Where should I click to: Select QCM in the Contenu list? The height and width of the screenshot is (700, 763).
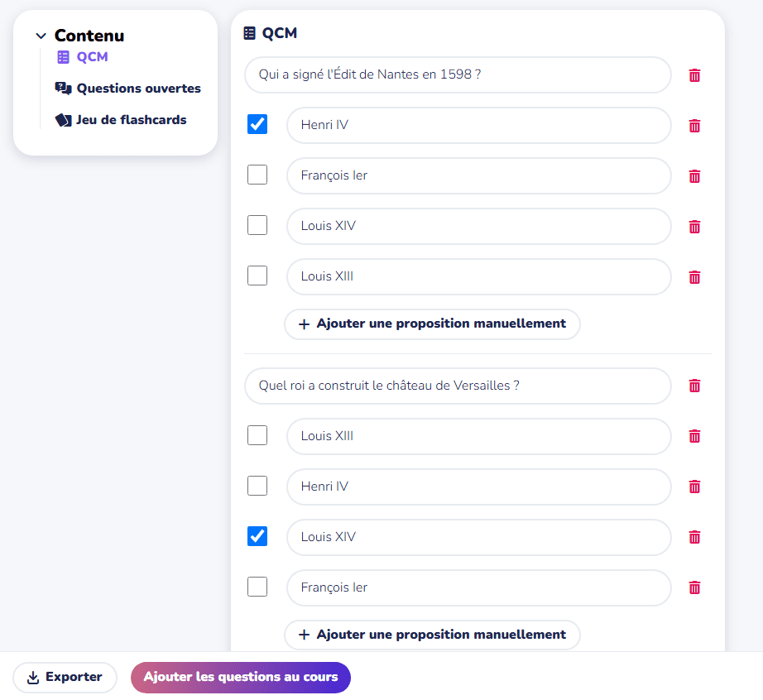click(92, 57)
